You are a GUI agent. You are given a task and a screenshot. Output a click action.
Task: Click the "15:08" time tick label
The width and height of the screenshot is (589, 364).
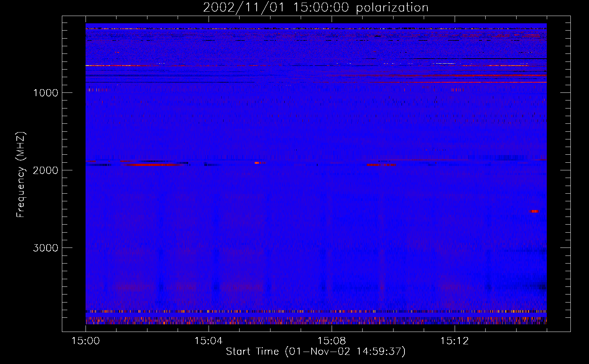(x=332, y=341)
